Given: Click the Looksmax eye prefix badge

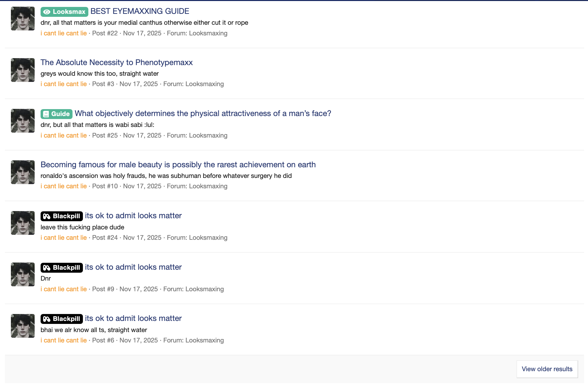Looking at the screenshot, I should point(64,12).
